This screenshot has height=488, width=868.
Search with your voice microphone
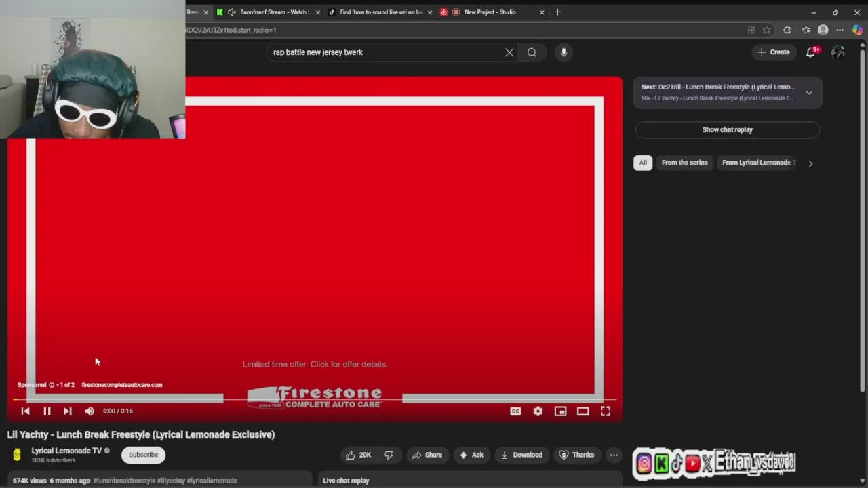[564, 52]
